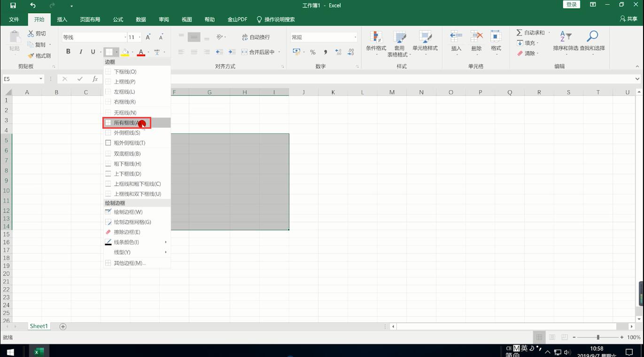This screenshot has height=357, width=644.
Task: Select All Borders (所有框线) menu item
Action: [137, 123]
